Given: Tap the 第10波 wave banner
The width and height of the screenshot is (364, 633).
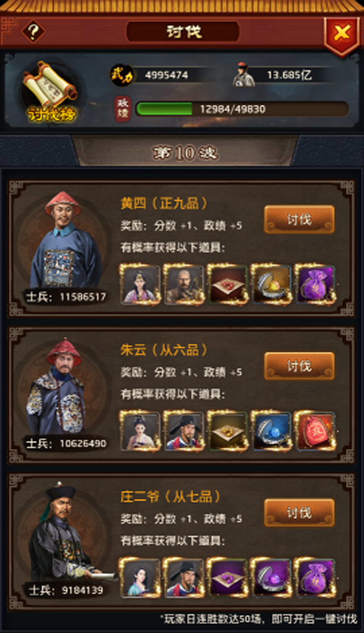Looking at the screenshot, I should (x=185, y=152).
